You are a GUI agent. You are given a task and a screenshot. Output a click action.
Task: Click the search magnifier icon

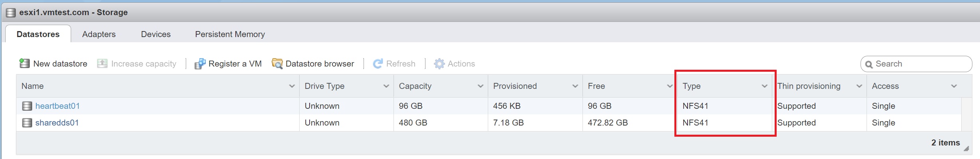pyautogui.click(x=869, y=64)
